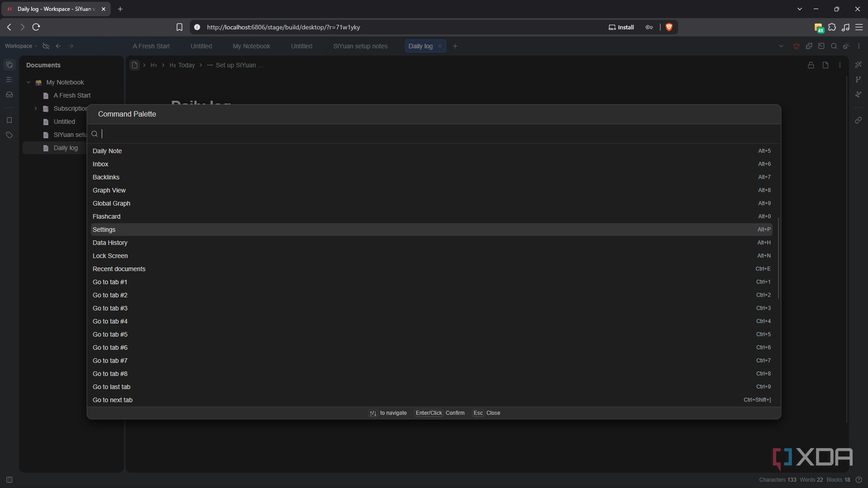Choose Daily Note command
This screenshot has width=868, height=488.
pyautogui.click(x=431, y=151)
